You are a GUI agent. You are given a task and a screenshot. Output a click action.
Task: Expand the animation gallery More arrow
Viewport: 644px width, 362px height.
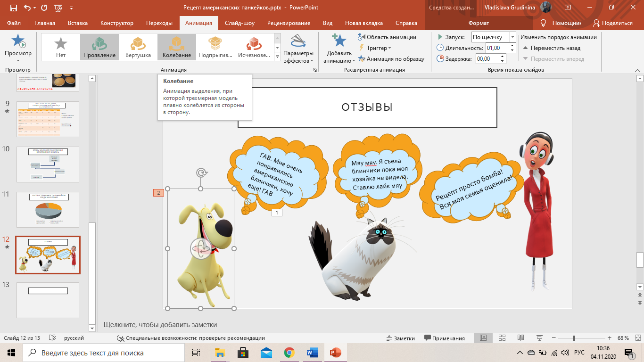click(278, 57)
